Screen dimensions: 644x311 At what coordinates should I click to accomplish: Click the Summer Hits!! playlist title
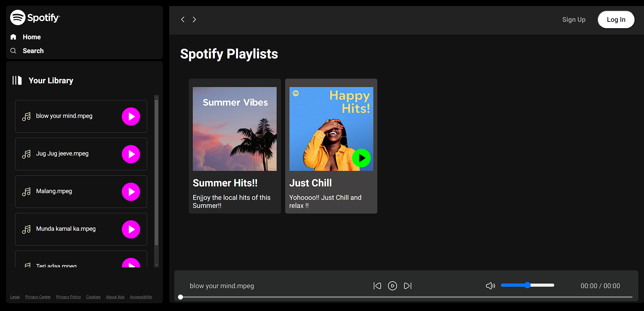[225, 183]
